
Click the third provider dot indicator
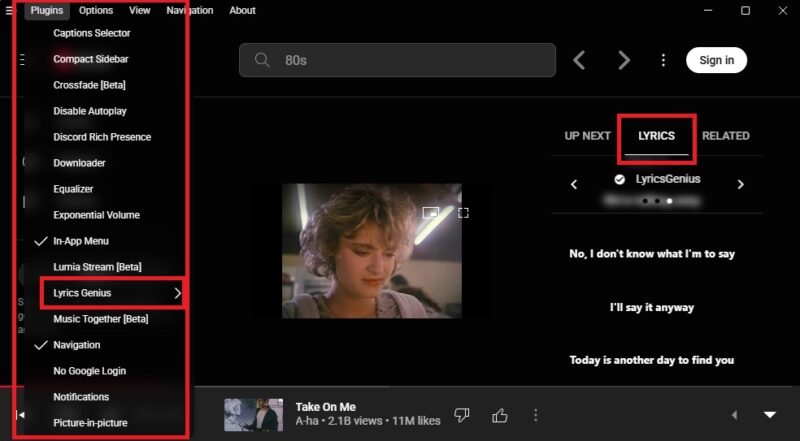pos(669,201)
